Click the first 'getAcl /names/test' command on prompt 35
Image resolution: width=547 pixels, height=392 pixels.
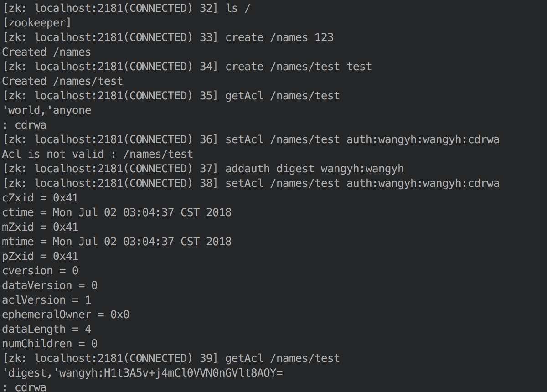point(283,96)
